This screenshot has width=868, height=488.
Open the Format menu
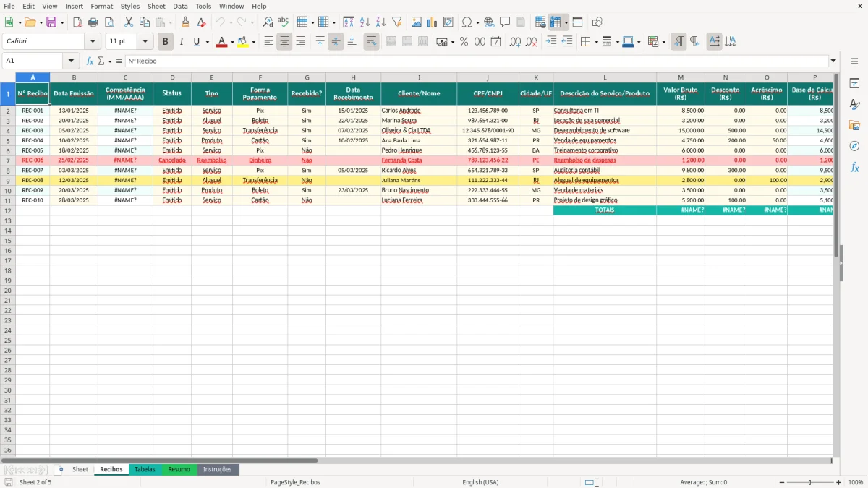click(101, 6)
